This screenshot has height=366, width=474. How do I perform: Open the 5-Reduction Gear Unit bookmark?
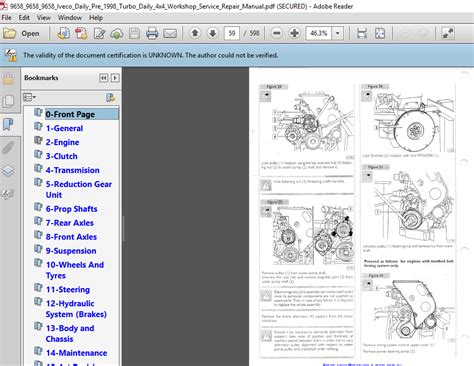[x=79, y=189]
